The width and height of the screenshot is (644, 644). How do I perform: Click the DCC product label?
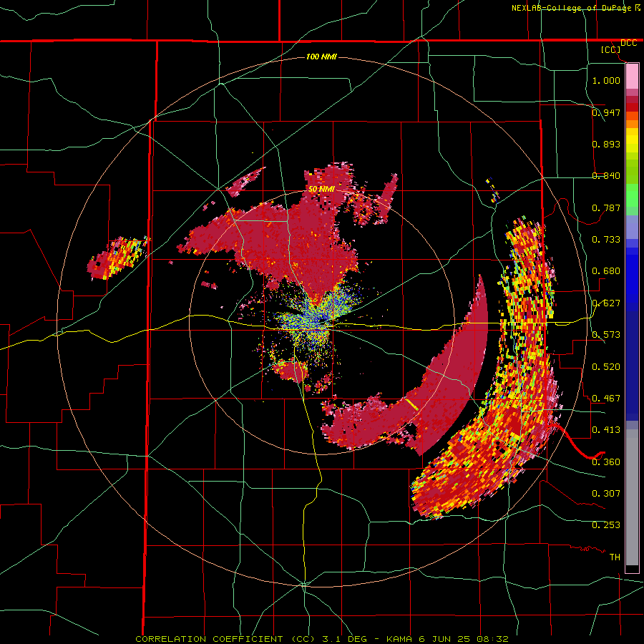(628, 43)
